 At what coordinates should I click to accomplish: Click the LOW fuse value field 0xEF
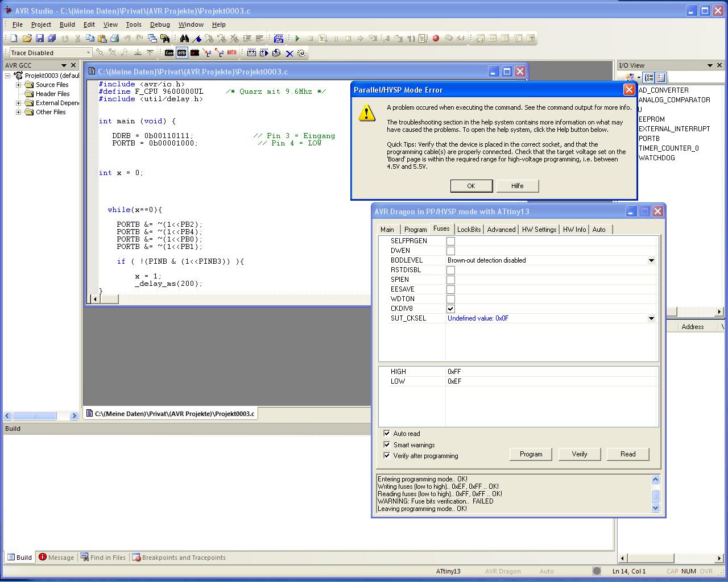tap(552, 381)
